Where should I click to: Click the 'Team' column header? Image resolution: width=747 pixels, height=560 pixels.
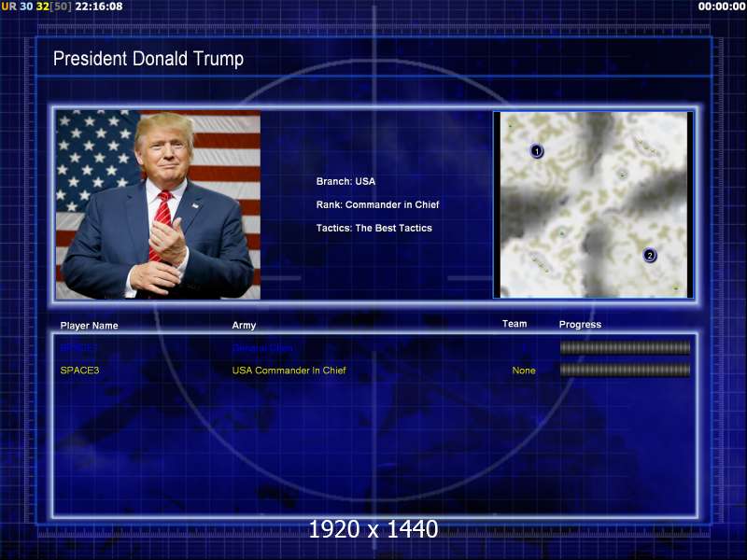point(514,324)
